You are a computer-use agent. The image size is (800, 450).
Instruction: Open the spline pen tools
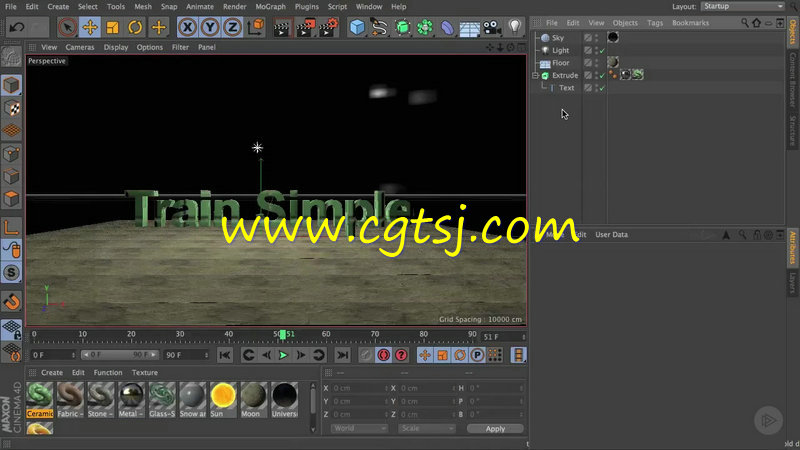[x=380, y=27]
